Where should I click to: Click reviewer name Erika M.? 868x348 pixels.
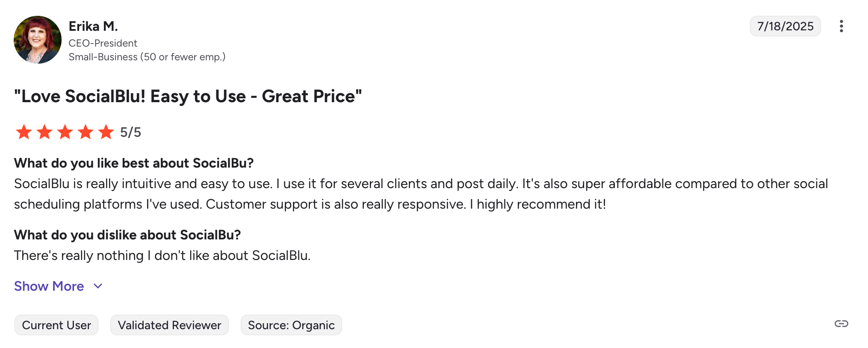pos(93,27)
